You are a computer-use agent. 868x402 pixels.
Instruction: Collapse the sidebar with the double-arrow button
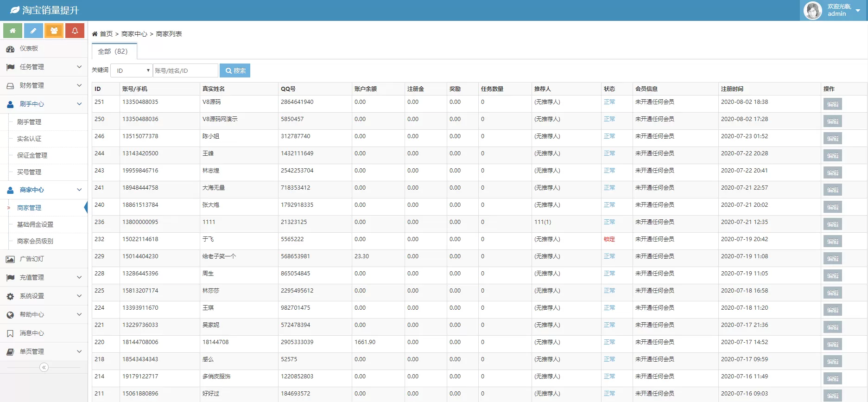pyautogui.click(x=44, y=367)
